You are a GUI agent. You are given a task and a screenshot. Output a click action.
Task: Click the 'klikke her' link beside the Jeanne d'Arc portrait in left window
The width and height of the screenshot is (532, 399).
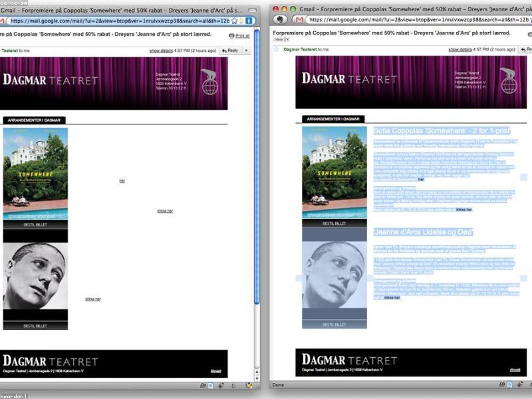point(93,299)
